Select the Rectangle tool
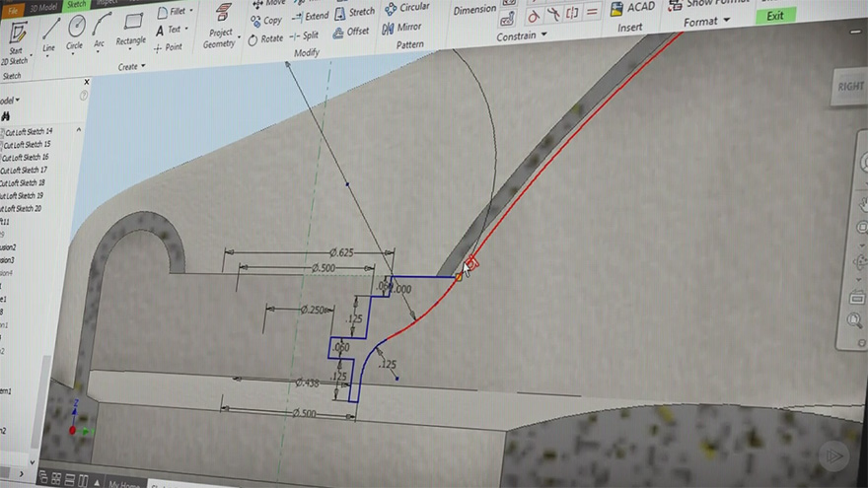868x488 pixels. (131, 30)
